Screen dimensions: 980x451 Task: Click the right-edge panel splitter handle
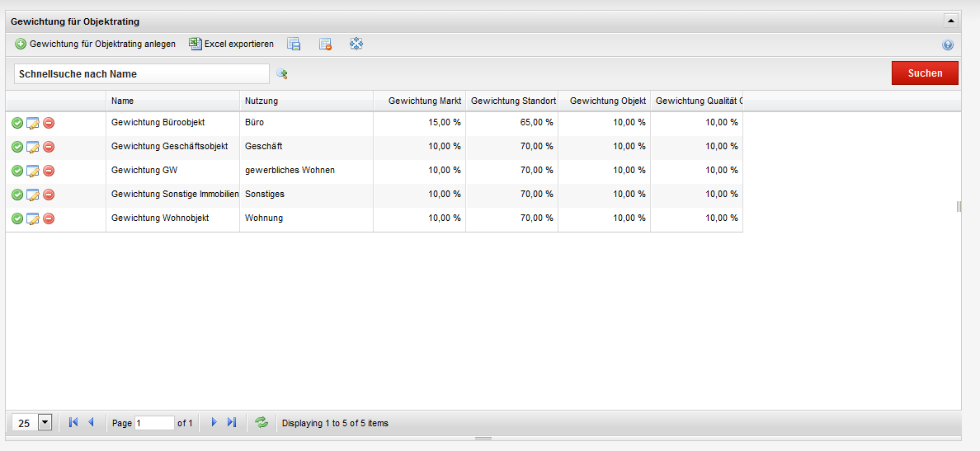959,207
